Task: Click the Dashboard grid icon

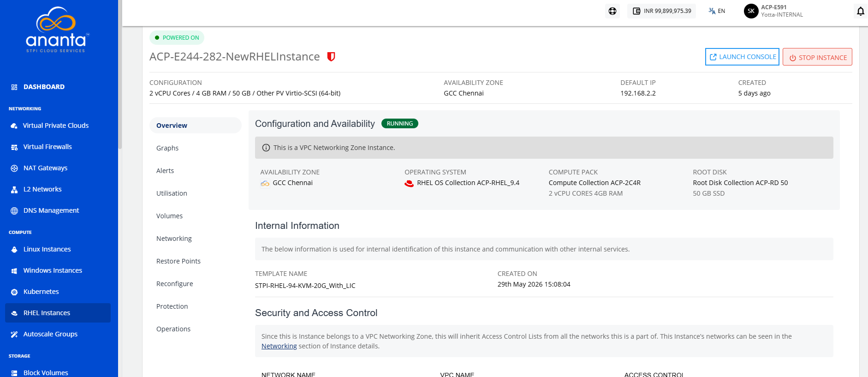Action: coord(14,87)
